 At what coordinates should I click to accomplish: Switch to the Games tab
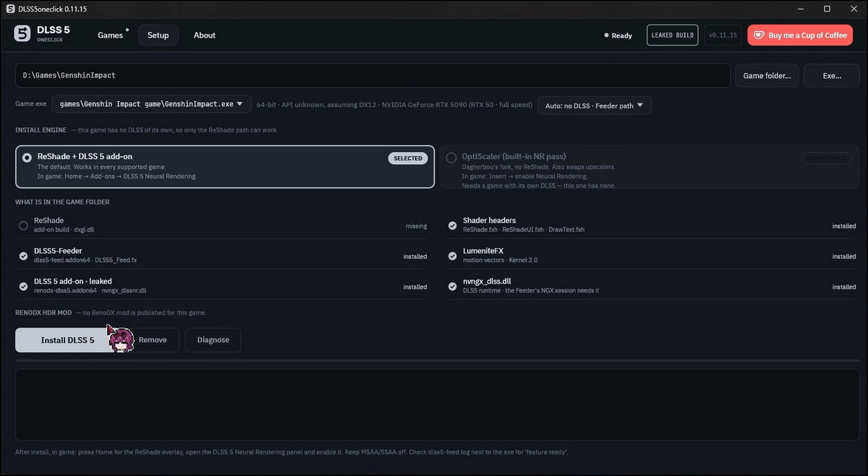tap(111, 35)
